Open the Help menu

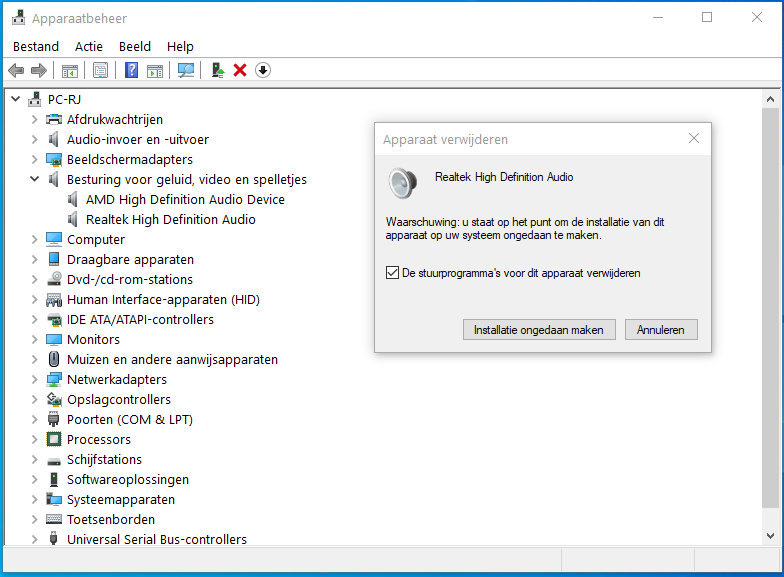click(180, 46)
